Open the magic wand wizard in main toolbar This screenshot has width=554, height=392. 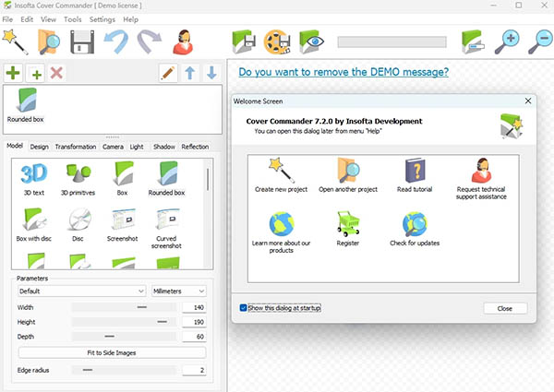tap(15, 42)
